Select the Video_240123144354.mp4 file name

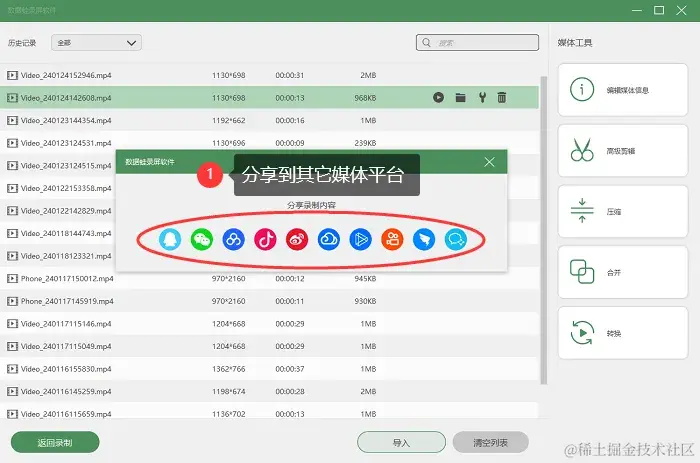66,120
